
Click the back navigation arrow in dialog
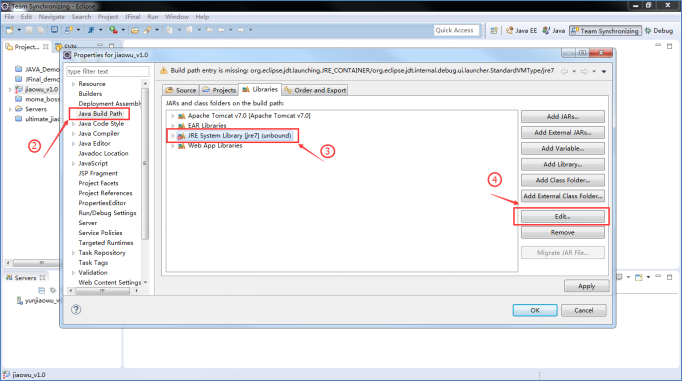(564, 71)
